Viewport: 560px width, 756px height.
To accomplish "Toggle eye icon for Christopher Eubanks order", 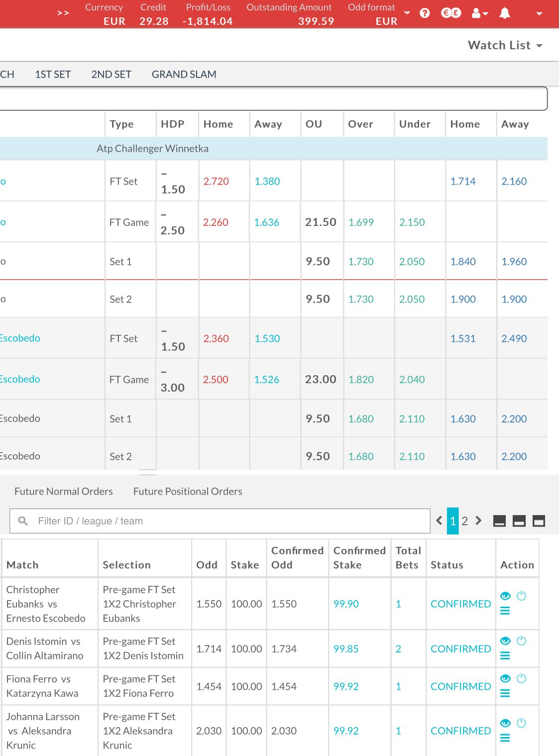I will click(505, 596).
